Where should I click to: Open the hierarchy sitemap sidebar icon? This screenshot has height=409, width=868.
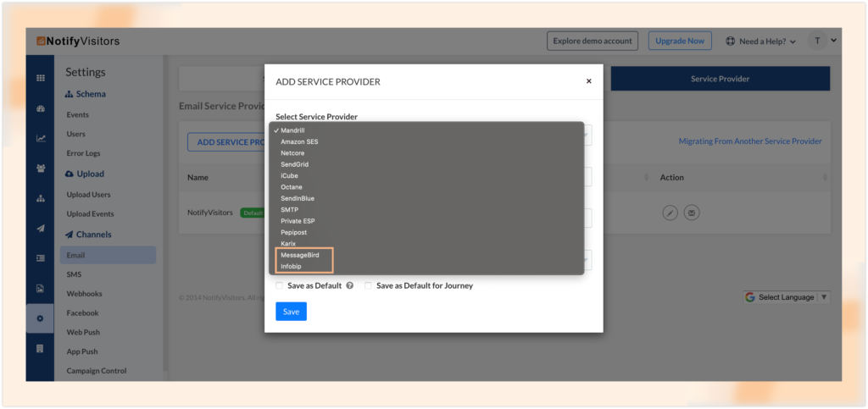coord(41,198)
